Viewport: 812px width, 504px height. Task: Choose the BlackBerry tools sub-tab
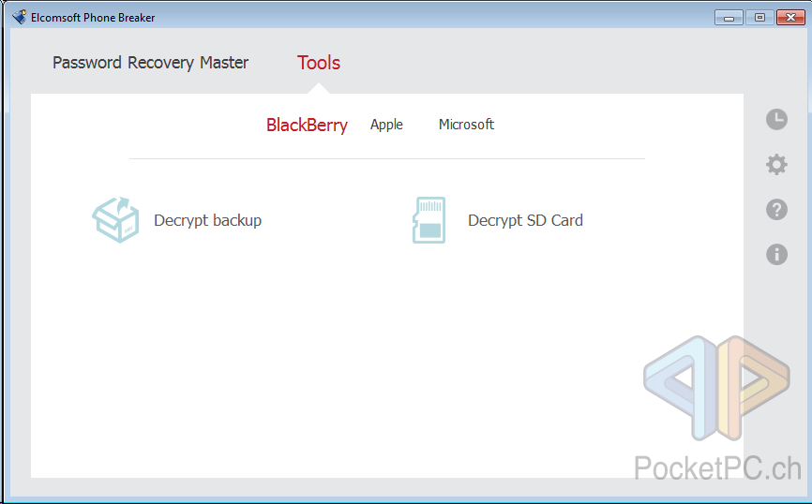pos(307,125)
